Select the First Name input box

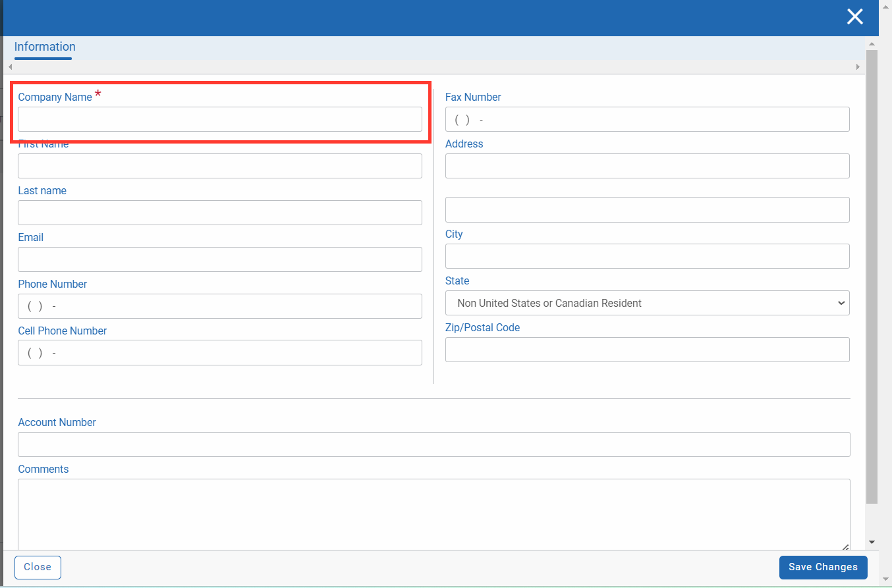[x=219, y=166]
